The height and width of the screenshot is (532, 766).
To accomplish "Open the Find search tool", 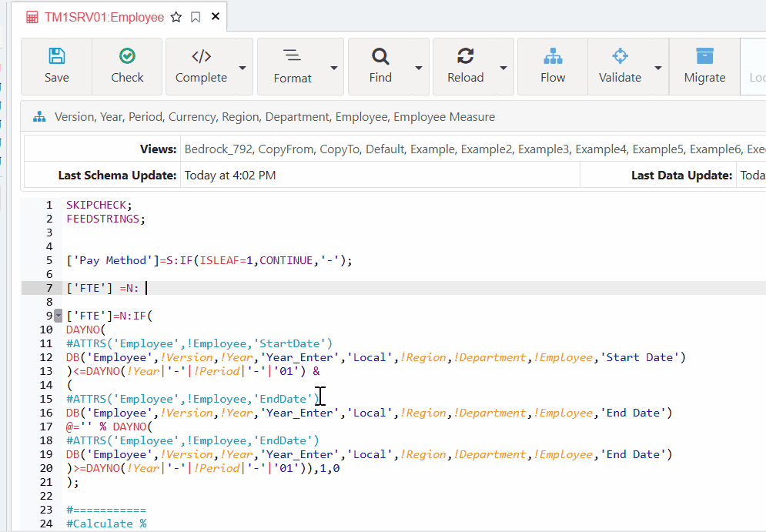I will pyautogui.click(x=380, y=66).
